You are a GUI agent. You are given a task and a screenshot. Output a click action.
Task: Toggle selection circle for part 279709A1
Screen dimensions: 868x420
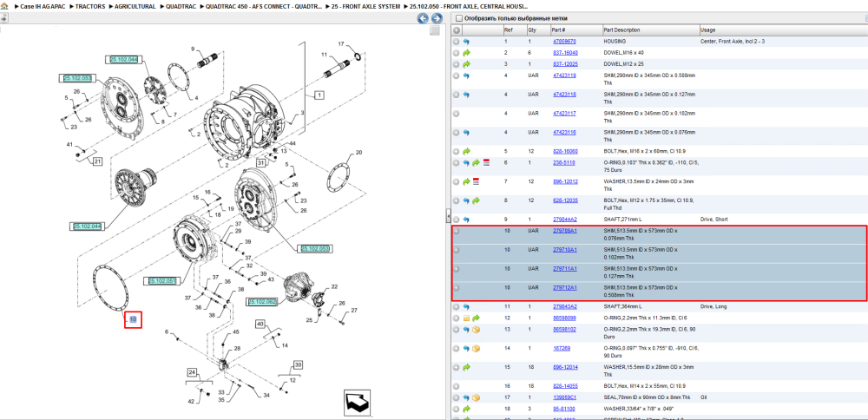click(457, 232)
